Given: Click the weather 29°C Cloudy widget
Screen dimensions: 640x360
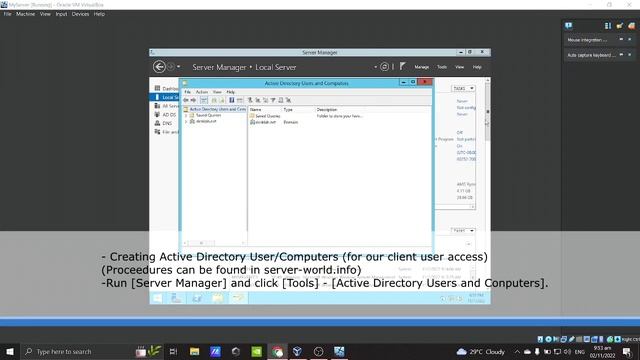Looking at the screenshot, I should click(x=481, y=351).
